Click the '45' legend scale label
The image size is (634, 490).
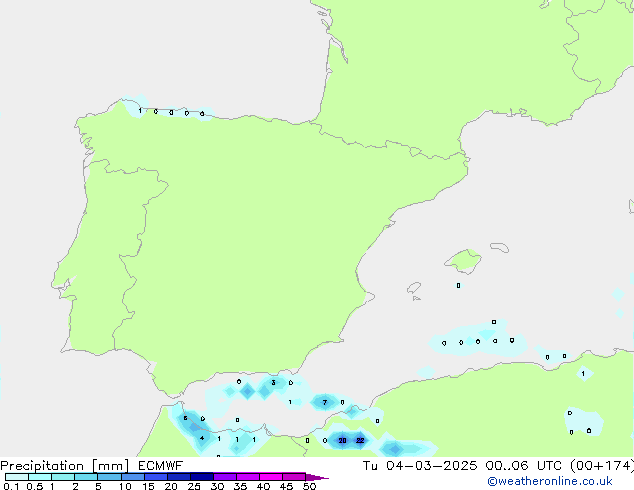point(286,486)
